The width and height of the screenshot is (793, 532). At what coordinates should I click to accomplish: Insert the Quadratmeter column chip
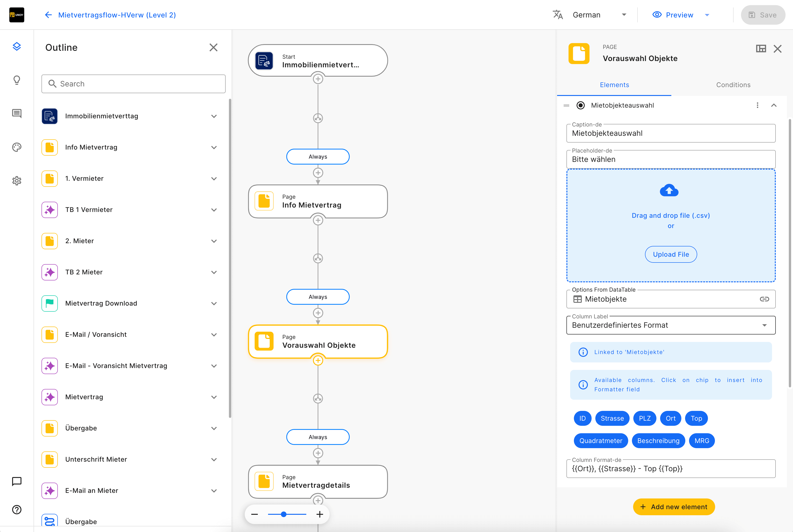(600, 441)
